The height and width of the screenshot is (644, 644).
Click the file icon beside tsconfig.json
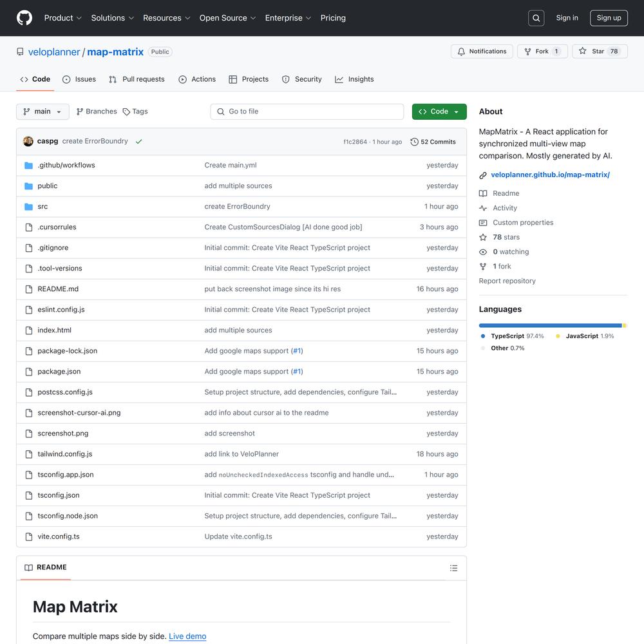pyautogui.click(x=29, y=495)
